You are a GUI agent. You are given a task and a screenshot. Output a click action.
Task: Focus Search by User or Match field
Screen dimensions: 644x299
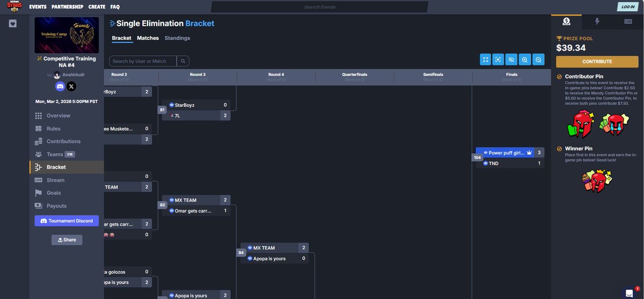[143, 61]
